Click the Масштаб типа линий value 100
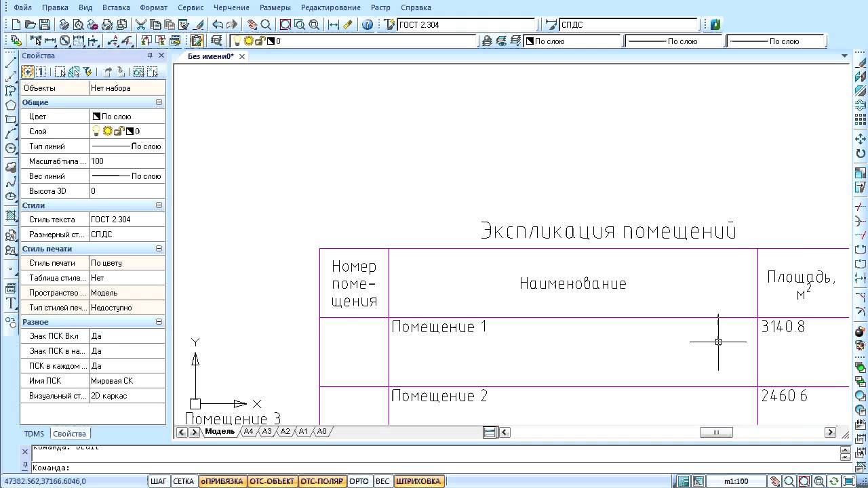This screenshot has width=868, height=488. [x=127, y=161]
